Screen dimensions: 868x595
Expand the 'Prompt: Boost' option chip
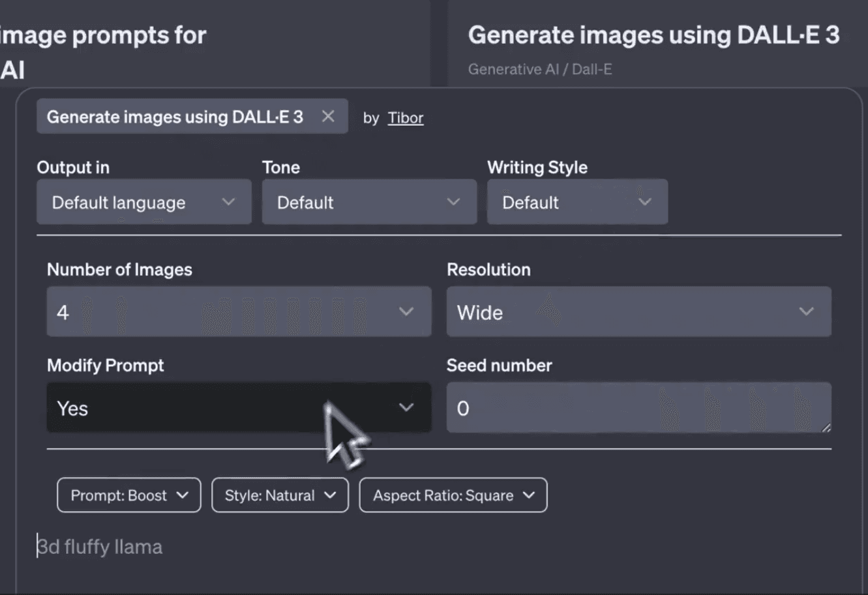click(x=128, y=495)
